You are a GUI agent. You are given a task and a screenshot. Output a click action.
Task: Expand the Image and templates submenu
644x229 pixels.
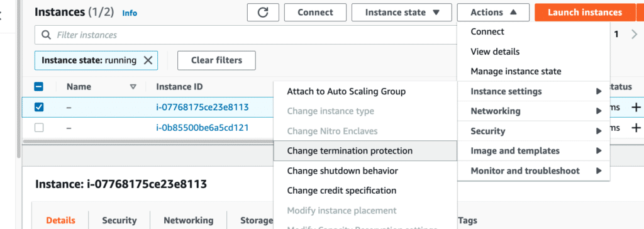coord(533,151)
